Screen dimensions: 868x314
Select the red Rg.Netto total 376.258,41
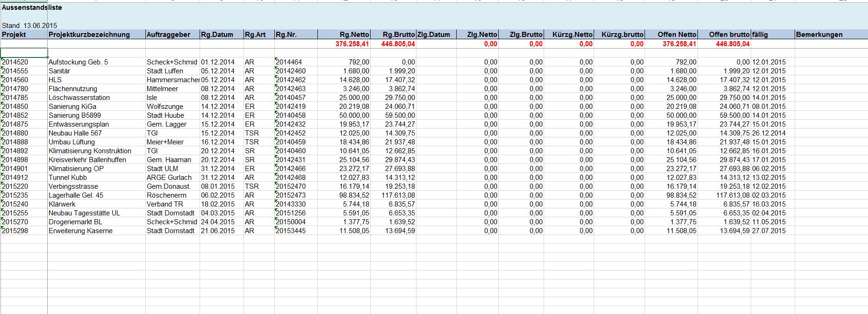[352, 44]
